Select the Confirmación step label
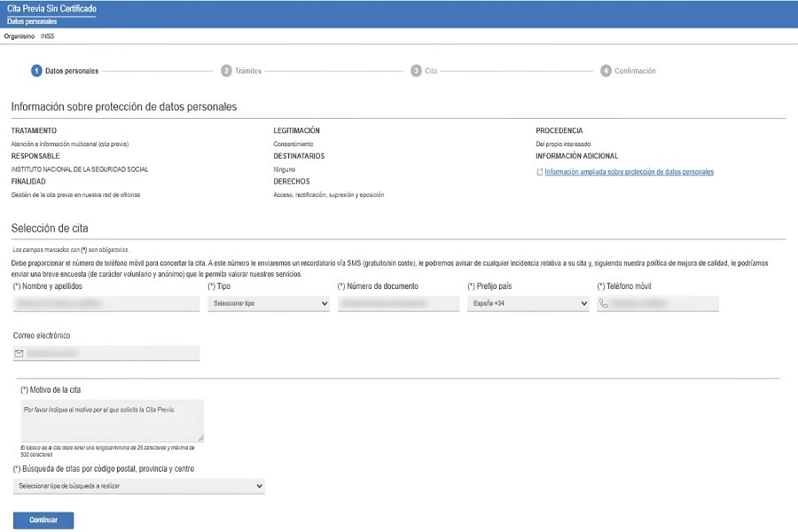This screenshot has width=798, height=532. [x=635, y=71]
